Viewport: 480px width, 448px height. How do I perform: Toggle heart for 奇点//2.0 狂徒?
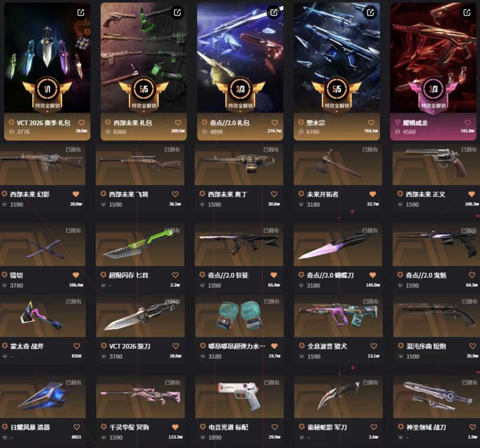tap(274, 275)
